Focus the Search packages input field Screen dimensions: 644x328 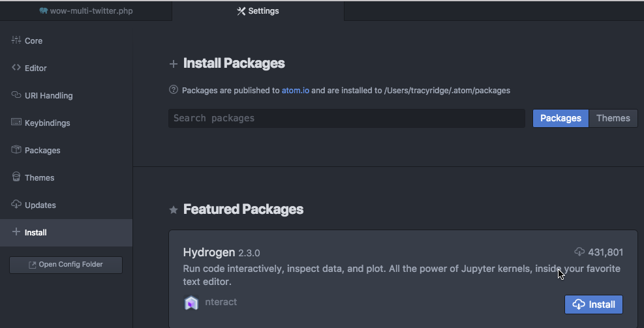(x=346, y=118)
